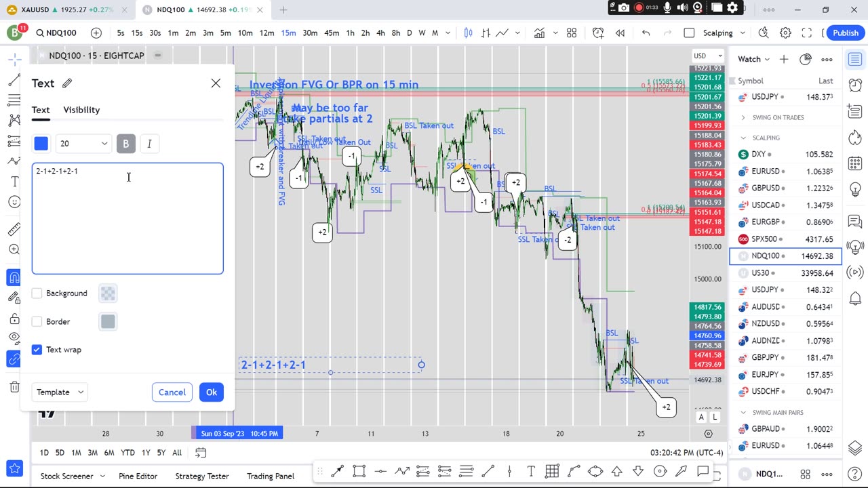This screenshot has height=488, width=868.
Task: Click the go-to-date calendar icon
Action: coord(201,453)
